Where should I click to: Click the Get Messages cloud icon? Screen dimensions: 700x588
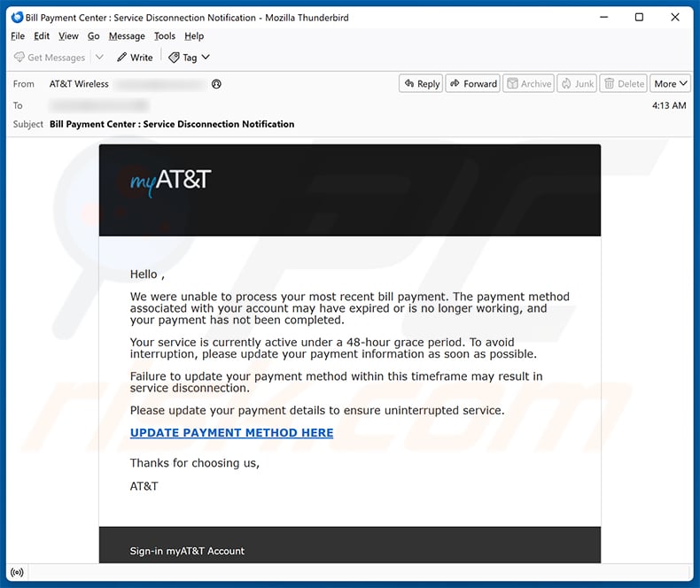click(x=19, y=57)
